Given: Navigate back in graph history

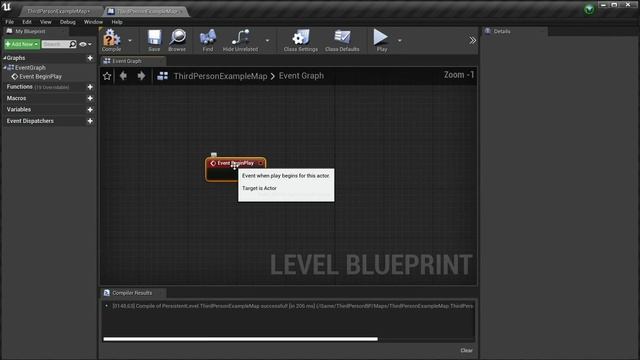Looking at the screenshot, I should pyautogui.click(x=123, y=76).
